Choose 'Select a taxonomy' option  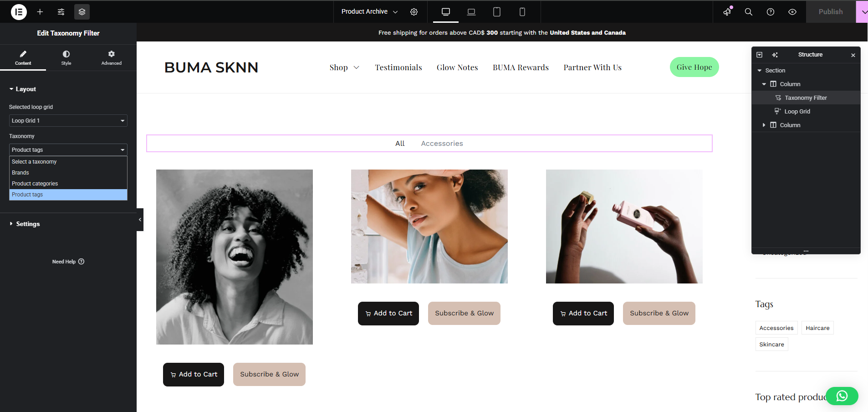point(68,162)
